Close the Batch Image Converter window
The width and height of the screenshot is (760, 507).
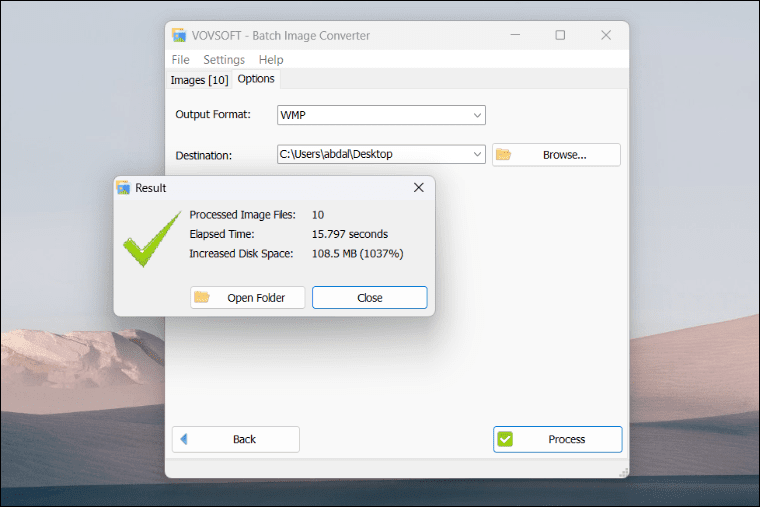[606, 35]
